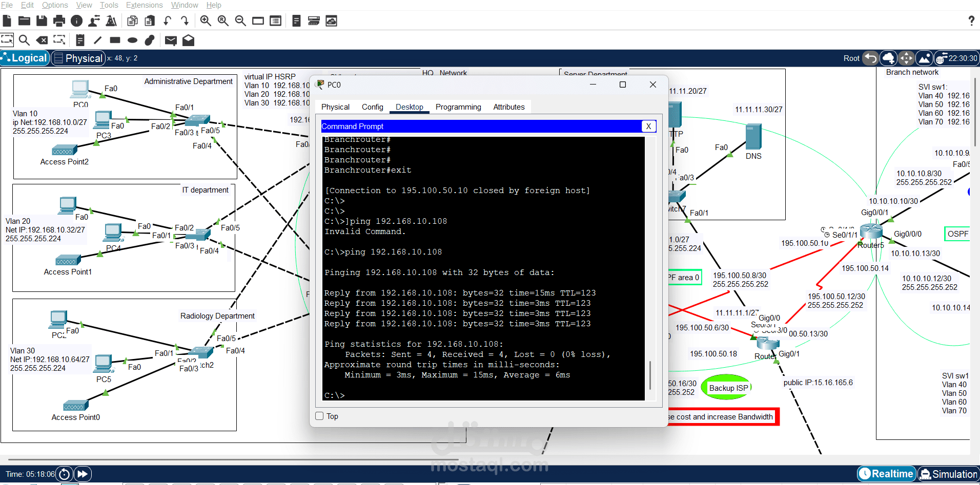Open a file with the folder icon
Screen dimensions: 980x485
[x=24, y=21]
